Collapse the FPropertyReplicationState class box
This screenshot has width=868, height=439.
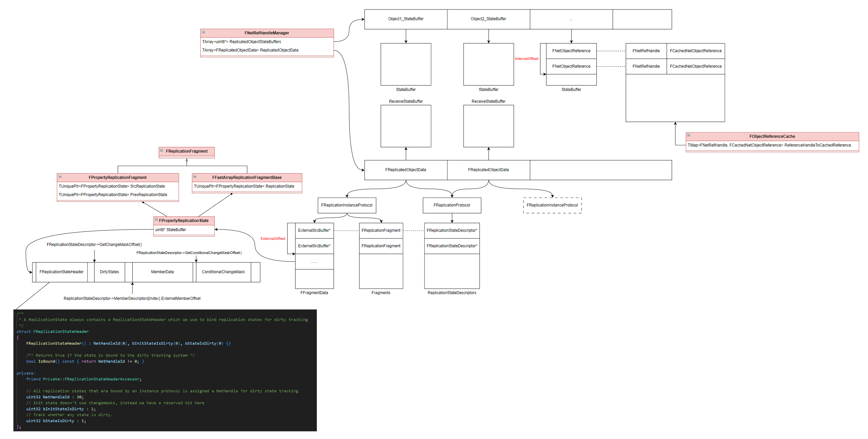click(156, 220)
